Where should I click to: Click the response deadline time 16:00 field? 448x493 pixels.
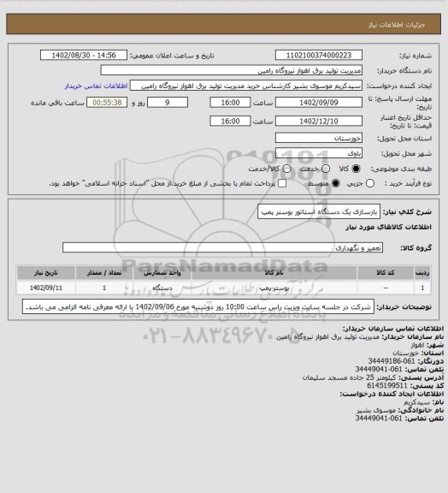click(x=230, y=103)
